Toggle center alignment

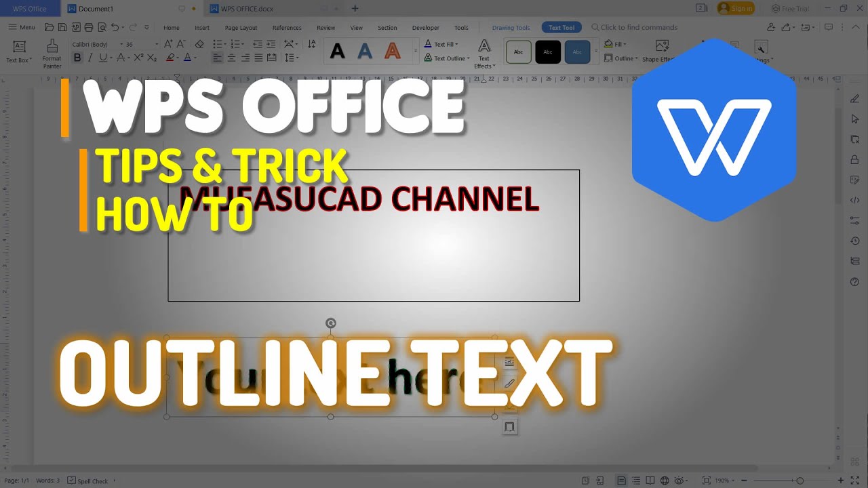[x=232, y=58]
